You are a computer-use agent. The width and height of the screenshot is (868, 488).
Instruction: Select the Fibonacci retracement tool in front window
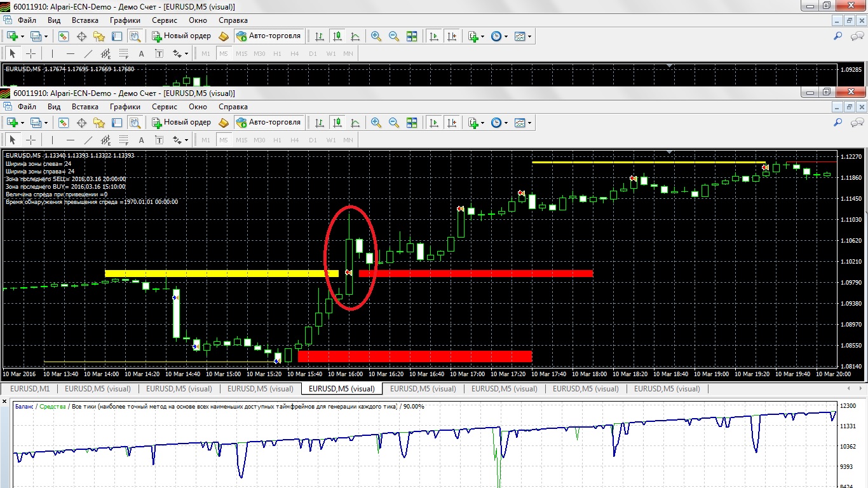point(124,140)
